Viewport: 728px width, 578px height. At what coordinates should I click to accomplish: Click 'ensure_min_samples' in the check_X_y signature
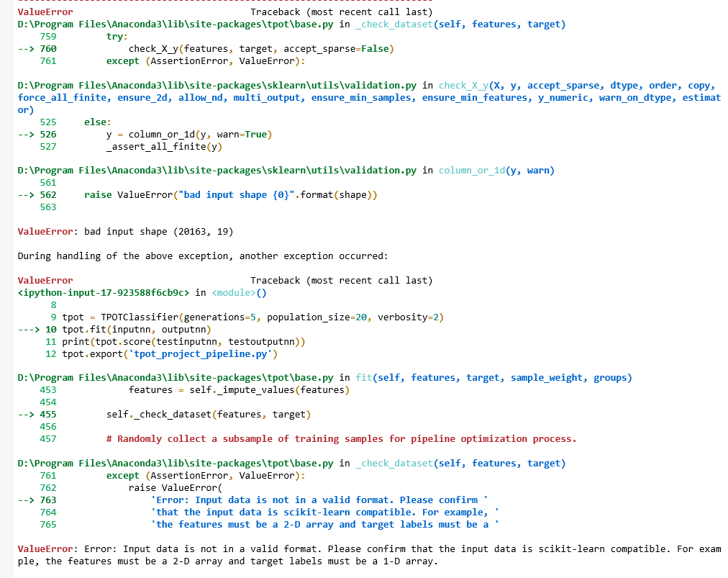pos(360,98)
